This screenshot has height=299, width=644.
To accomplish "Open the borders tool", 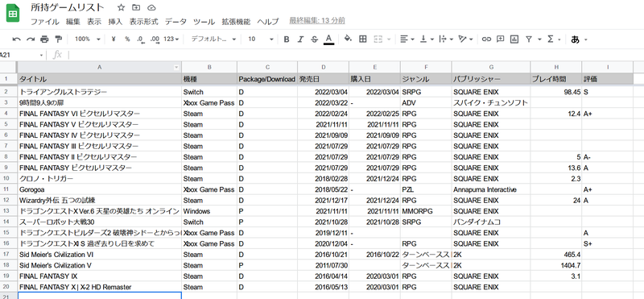I will click(x=363, y=39).
